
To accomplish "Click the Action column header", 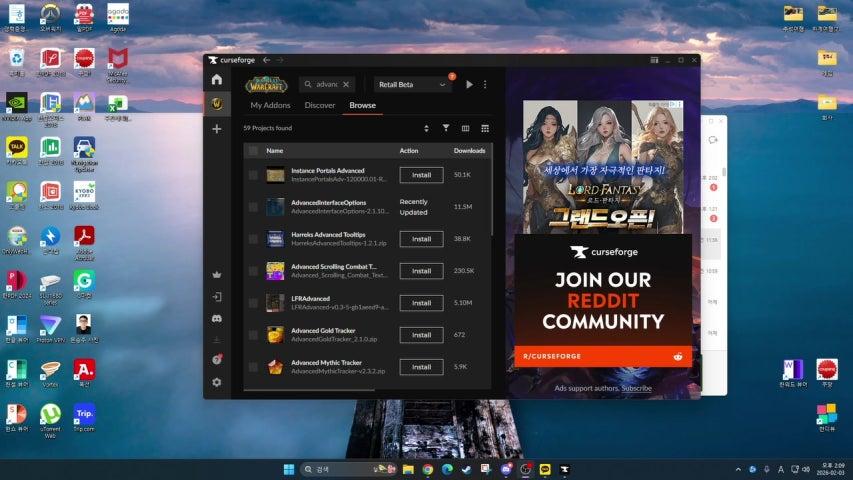I will tap(409, 151).
